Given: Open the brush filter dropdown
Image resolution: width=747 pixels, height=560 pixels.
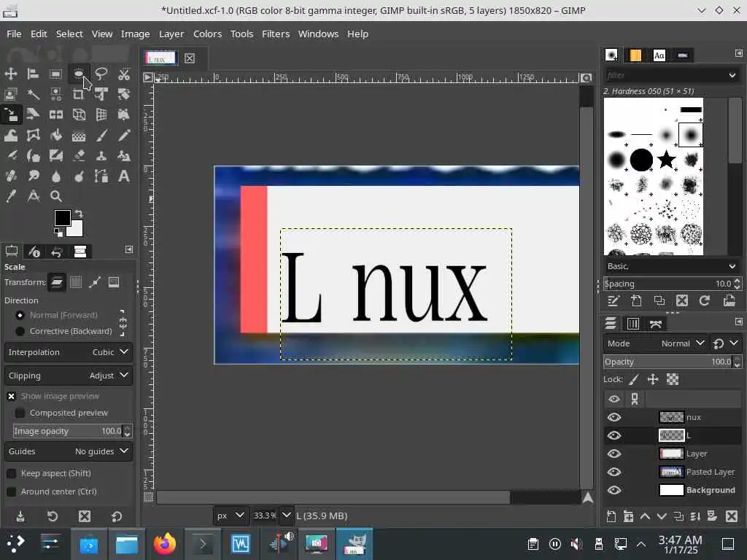Looking at the screenshot, I should [732, 75].
